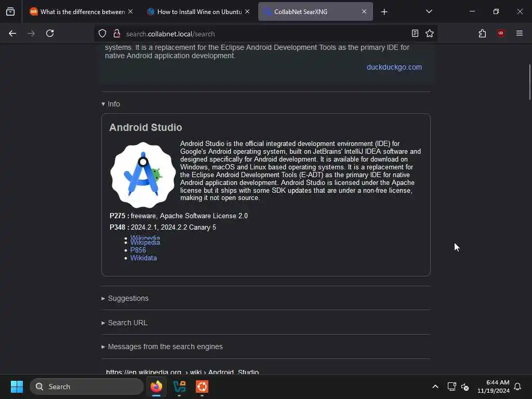Open the Firefox application hamburger menu
The height and width of the screenshot is (399, 532).
coord(520,33)
